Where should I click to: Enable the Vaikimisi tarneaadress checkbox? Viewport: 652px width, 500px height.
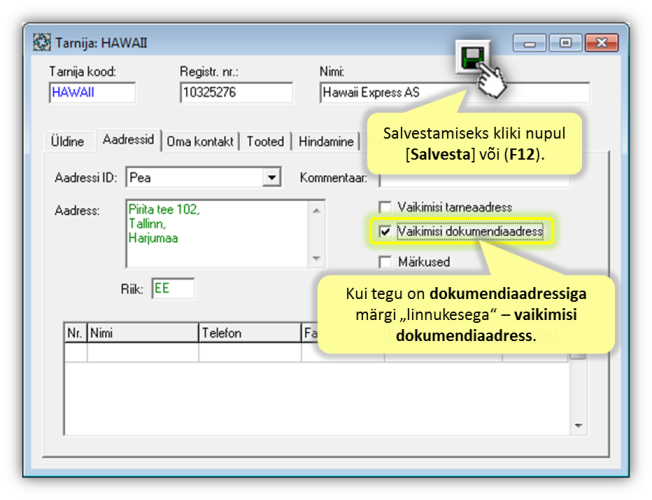385,207
